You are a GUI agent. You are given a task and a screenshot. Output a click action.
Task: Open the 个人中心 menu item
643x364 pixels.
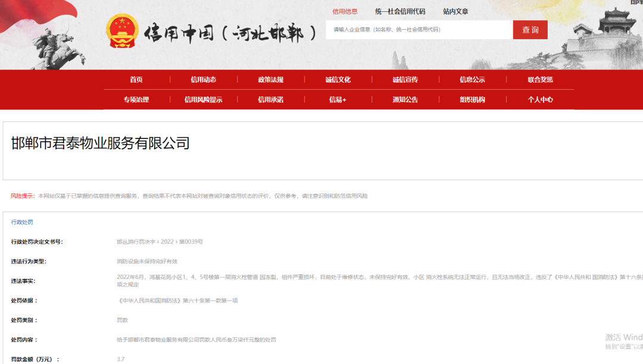pos(541,99)
